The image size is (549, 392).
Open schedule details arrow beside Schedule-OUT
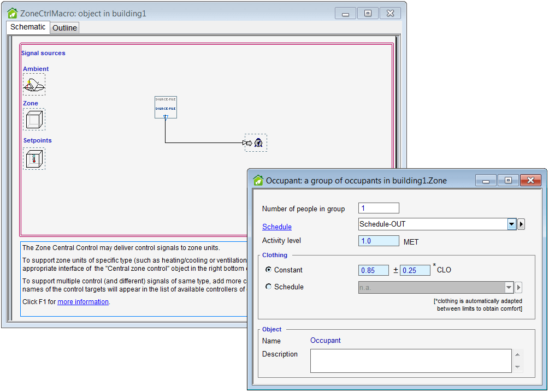click(x=521, y=224)
